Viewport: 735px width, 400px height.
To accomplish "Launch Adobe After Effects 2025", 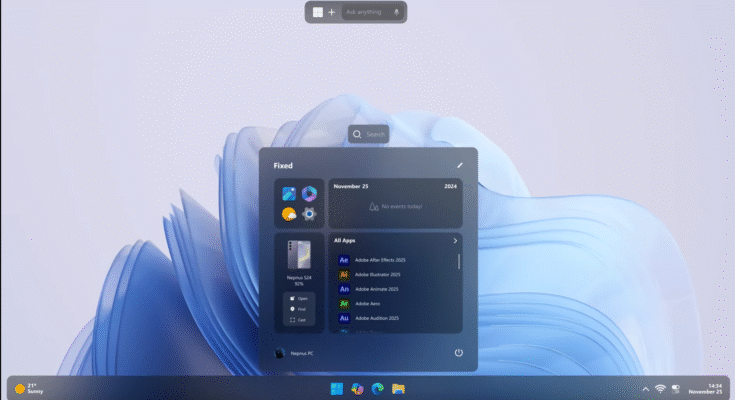I will click(x=372, y=260).
